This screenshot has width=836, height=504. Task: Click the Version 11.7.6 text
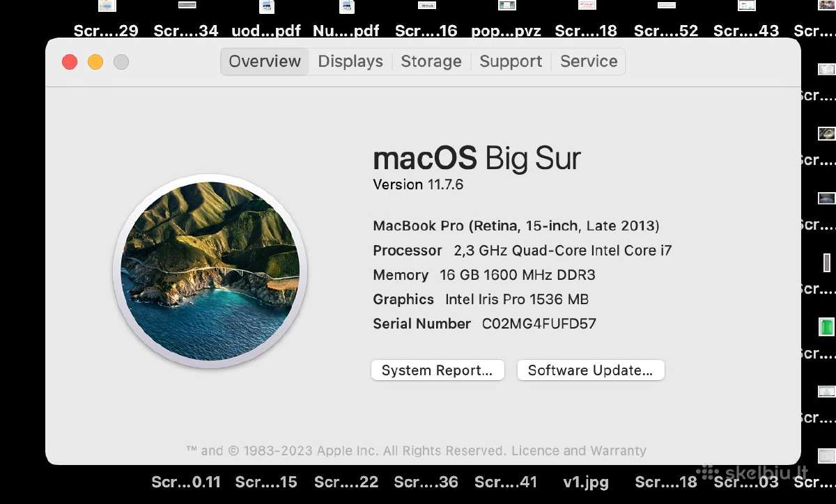coord(418,184)
